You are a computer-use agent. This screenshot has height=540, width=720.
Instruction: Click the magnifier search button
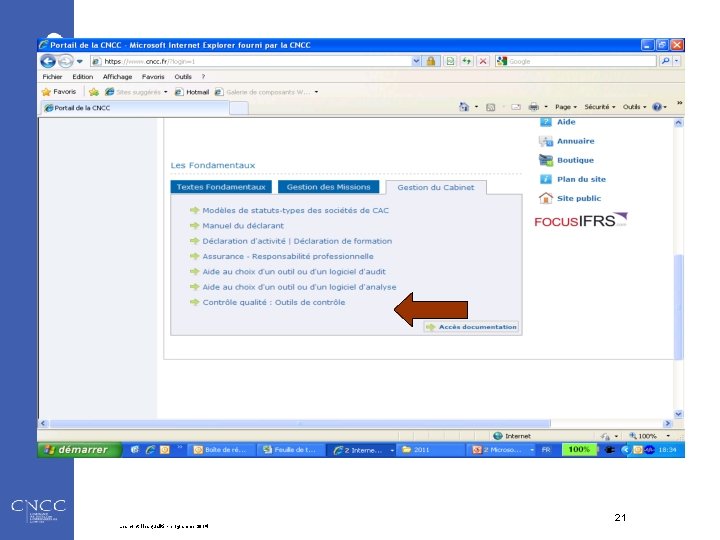[x=665, y=61]
